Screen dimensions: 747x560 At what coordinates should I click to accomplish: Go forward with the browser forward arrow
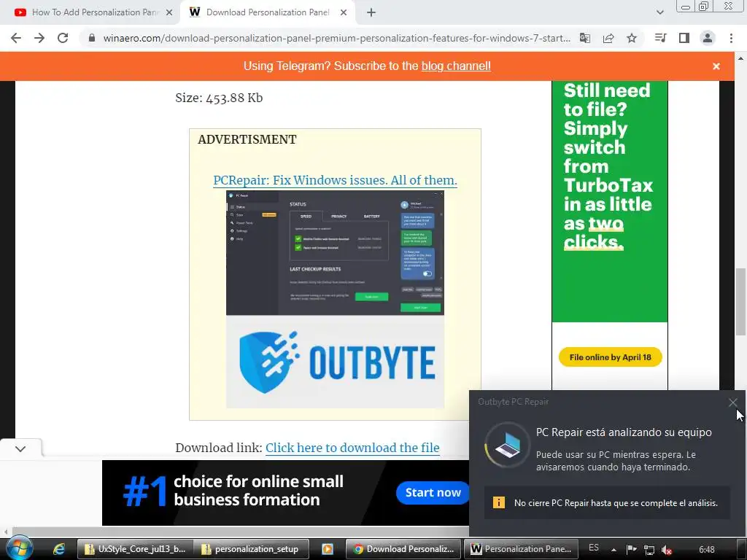click(39, 38)
